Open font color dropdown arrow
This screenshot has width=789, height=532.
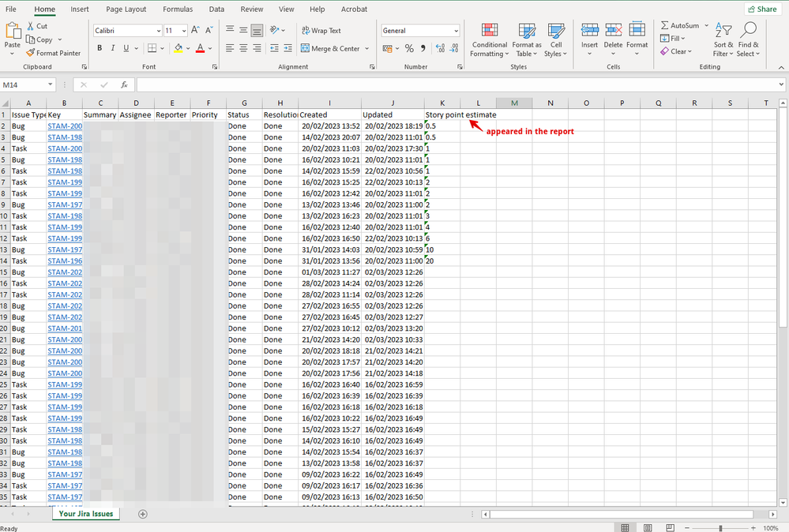tap(210, 49)
